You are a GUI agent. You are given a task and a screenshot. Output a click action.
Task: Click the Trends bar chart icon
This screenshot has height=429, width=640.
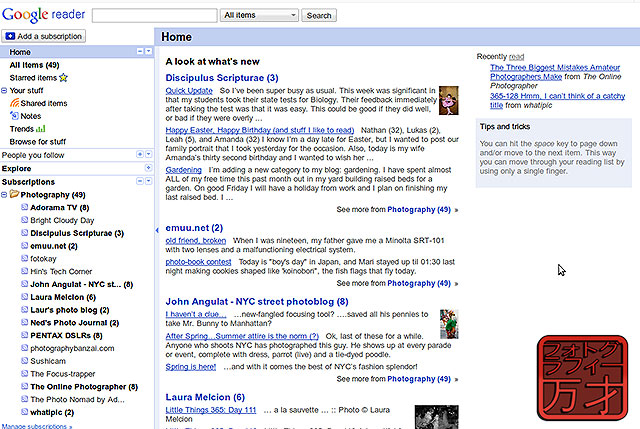40,129
